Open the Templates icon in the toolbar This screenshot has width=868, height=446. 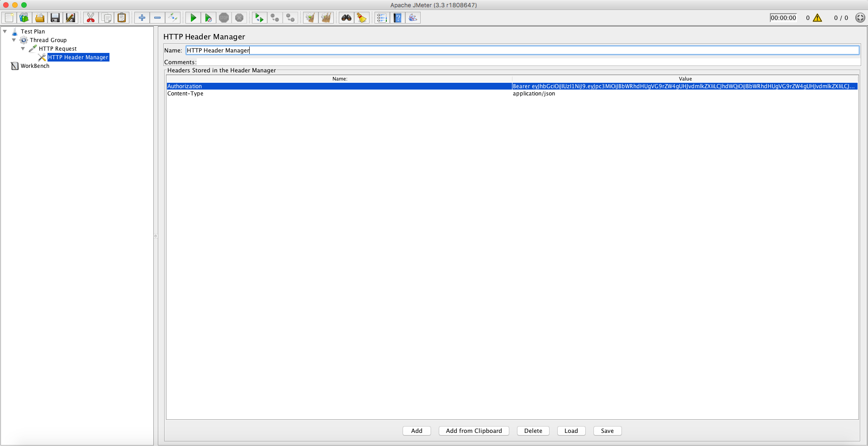24,18
